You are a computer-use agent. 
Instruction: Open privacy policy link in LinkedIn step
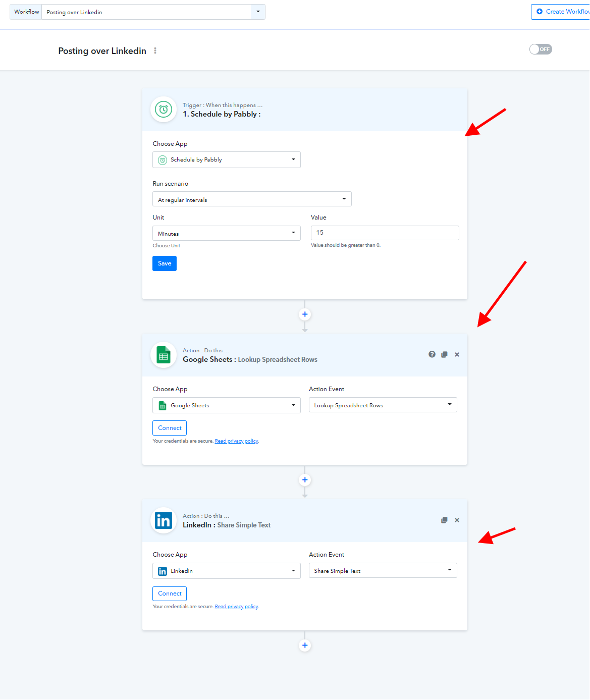pyautogui.click(x=236, y=607)
